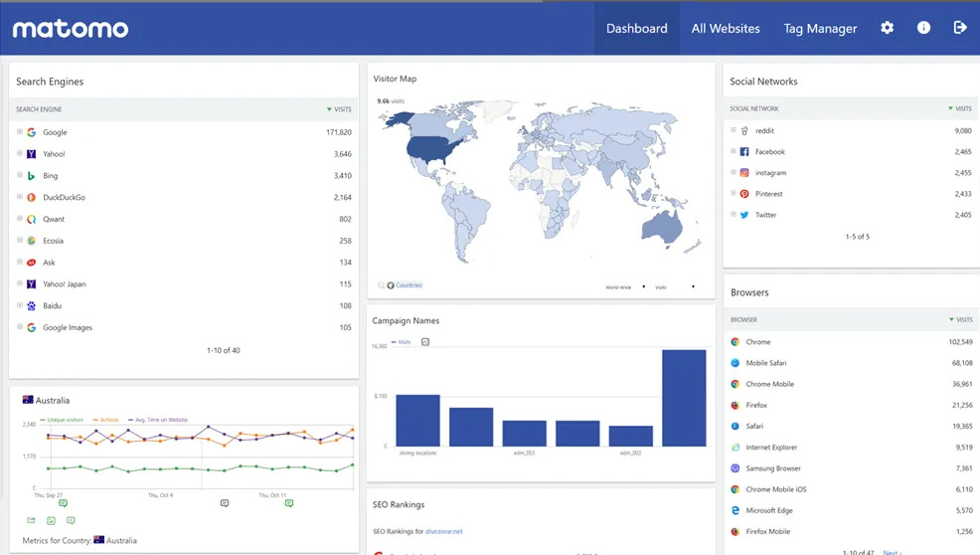This screenshot has width=980, height=555.
Task: Open the settings gear in the header
Action: tap(887, 28)
